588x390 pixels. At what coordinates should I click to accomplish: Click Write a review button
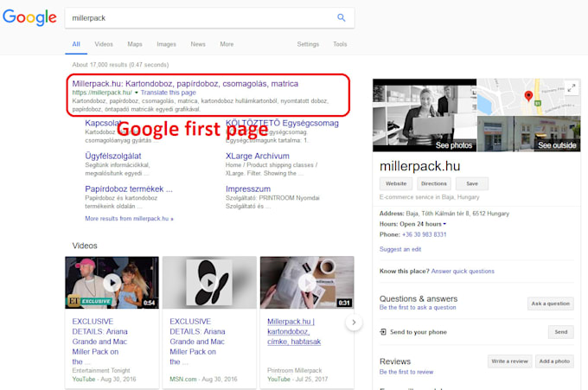[509, 361]
